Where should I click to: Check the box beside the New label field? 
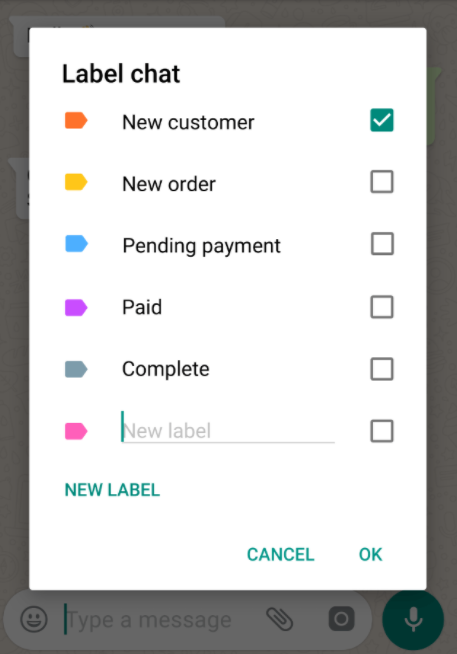click(382, 431)
